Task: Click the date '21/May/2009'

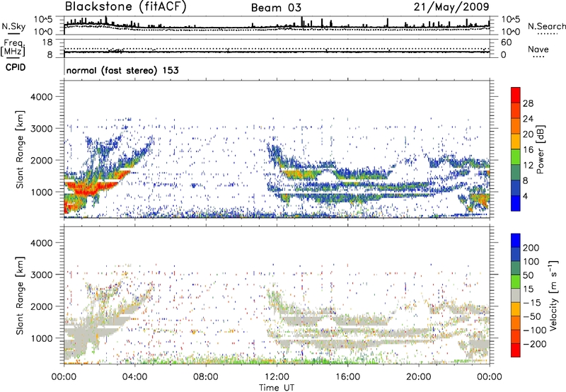Action: [x=451, y=7]
